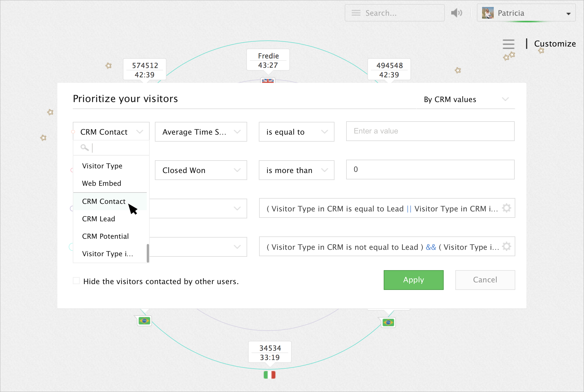Select Visitor Type option in list
Viewport: 584px width, 392px height.
tap(102, 166)
